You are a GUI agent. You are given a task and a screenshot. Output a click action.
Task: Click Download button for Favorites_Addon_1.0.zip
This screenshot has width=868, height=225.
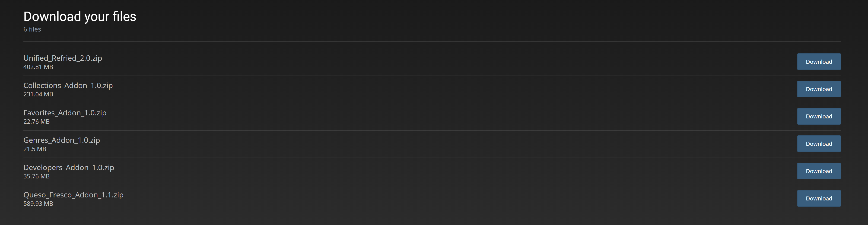pyautogui.click(x=818, y=116)
